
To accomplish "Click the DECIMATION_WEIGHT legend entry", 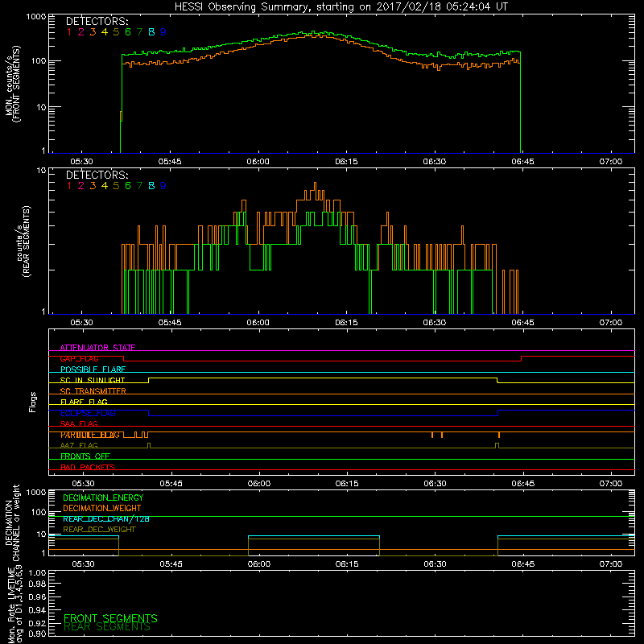I will [x=102, y=508].
